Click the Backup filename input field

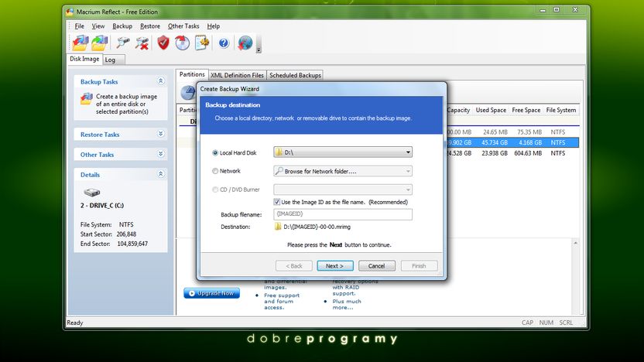tap(343, 213)
